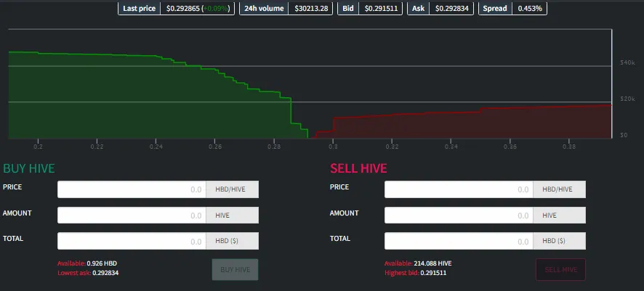Click the Last price $0.292865 ticker
The height and width of the screenshot is (291, 644).
(x=176, y=8)
